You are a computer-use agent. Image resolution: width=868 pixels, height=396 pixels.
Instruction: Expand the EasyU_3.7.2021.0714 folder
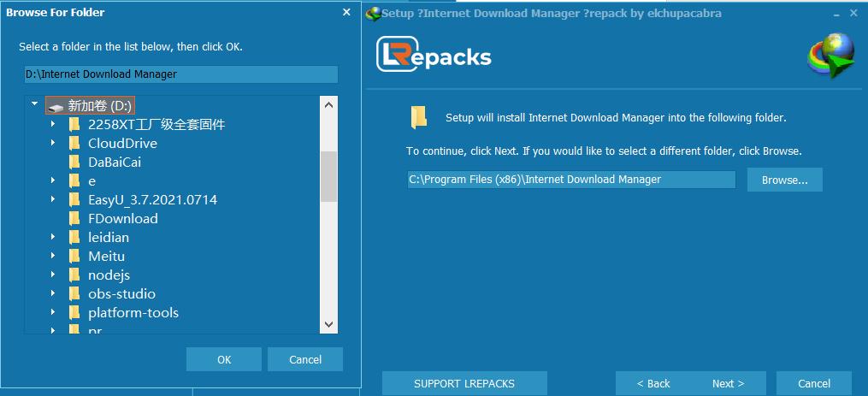click(53, 199)
